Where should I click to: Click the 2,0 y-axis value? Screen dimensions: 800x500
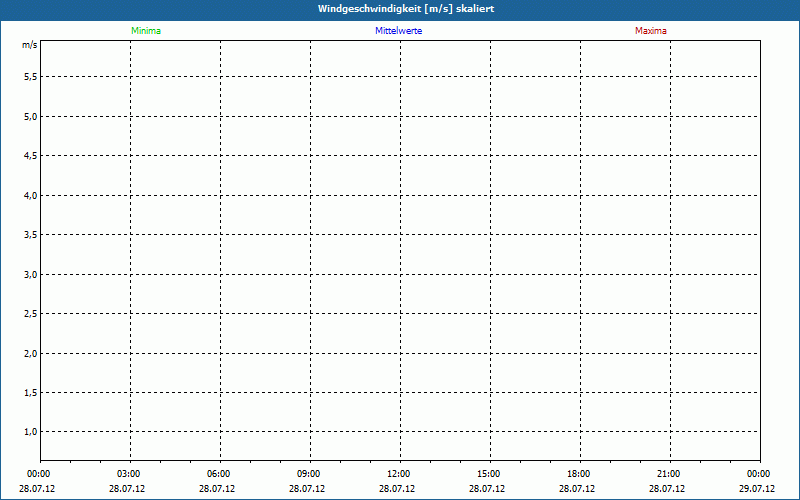click(x=31, y=354)
